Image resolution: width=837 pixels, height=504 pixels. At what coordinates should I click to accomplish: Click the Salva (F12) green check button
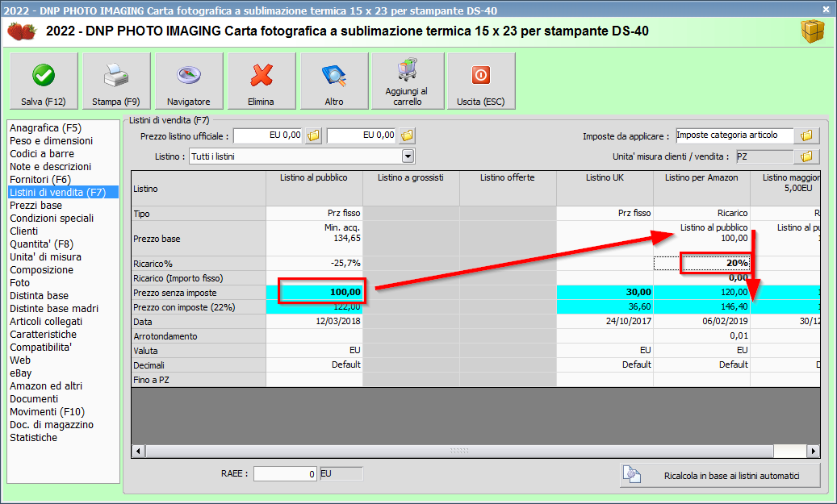coord(44,81)
